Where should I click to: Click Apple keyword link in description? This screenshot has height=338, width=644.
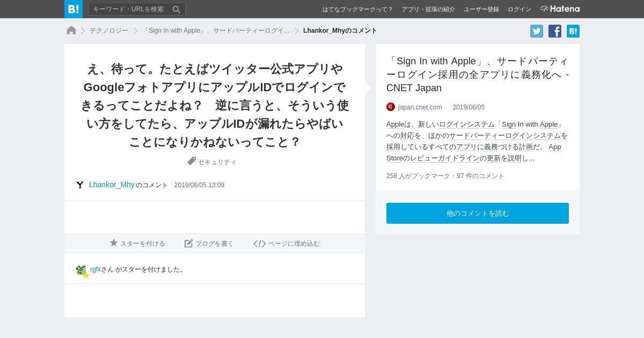pos(395,124)
